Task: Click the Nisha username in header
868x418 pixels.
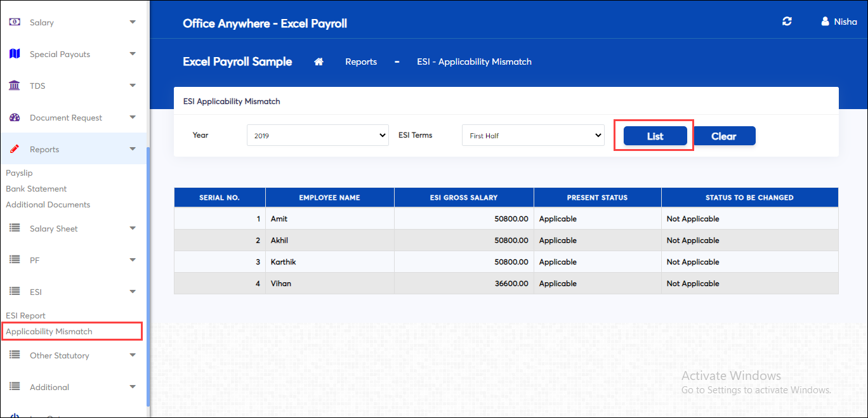Action: [845, 22]
